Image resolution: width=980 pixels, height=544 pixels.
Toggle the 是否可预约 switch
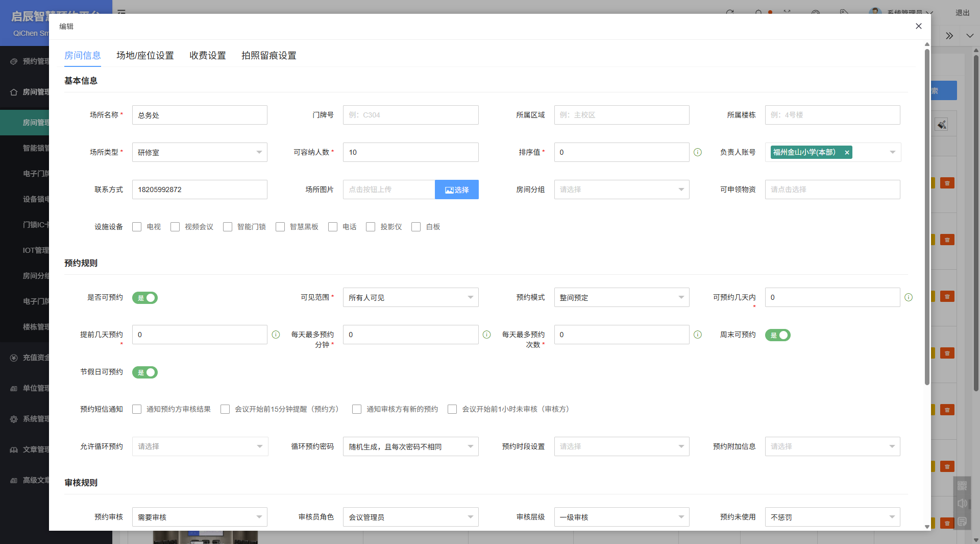coord(145,298)
